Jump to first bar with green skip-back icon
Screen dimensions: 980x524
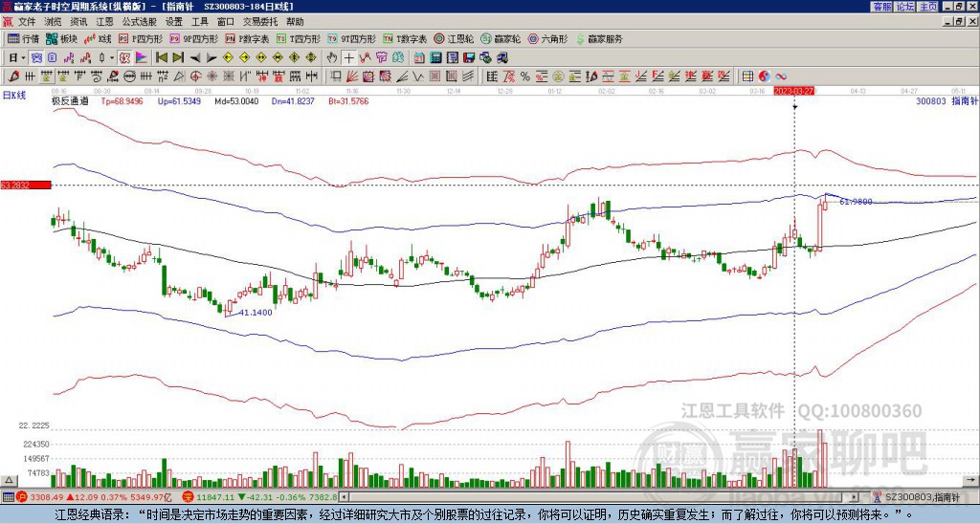[x=161, y=58]
